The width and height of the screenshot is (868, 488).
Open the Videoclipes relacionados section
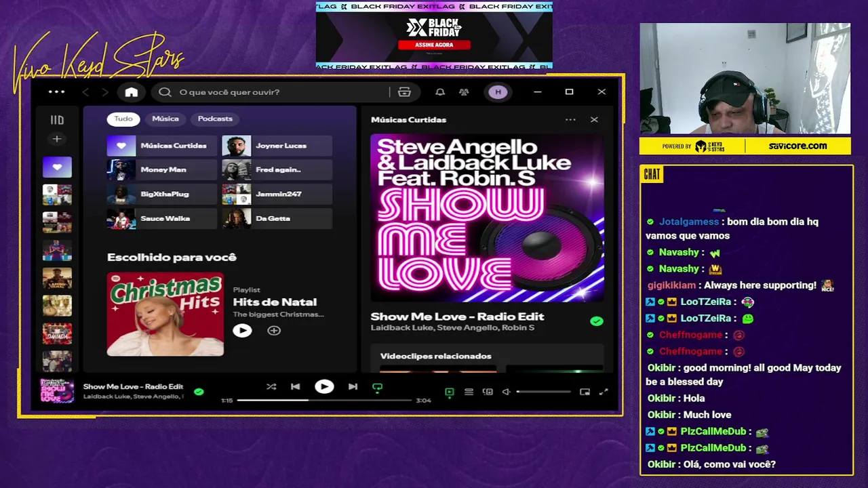(436, 357)
